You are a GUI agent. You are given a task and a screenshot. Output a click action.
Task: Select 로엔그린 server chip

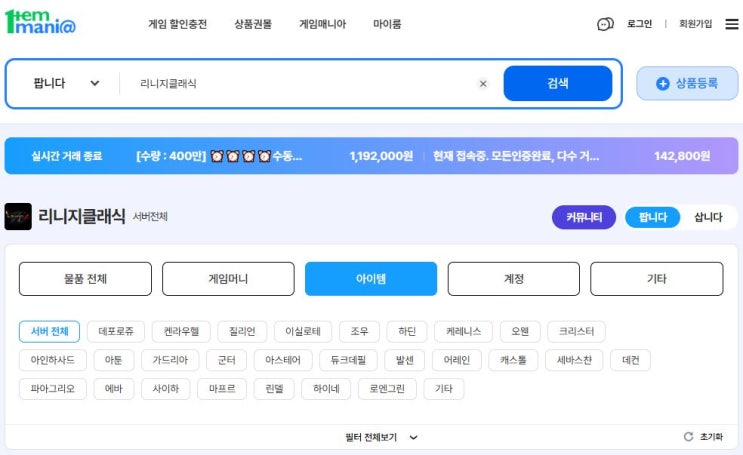click(x=387, y=389)
